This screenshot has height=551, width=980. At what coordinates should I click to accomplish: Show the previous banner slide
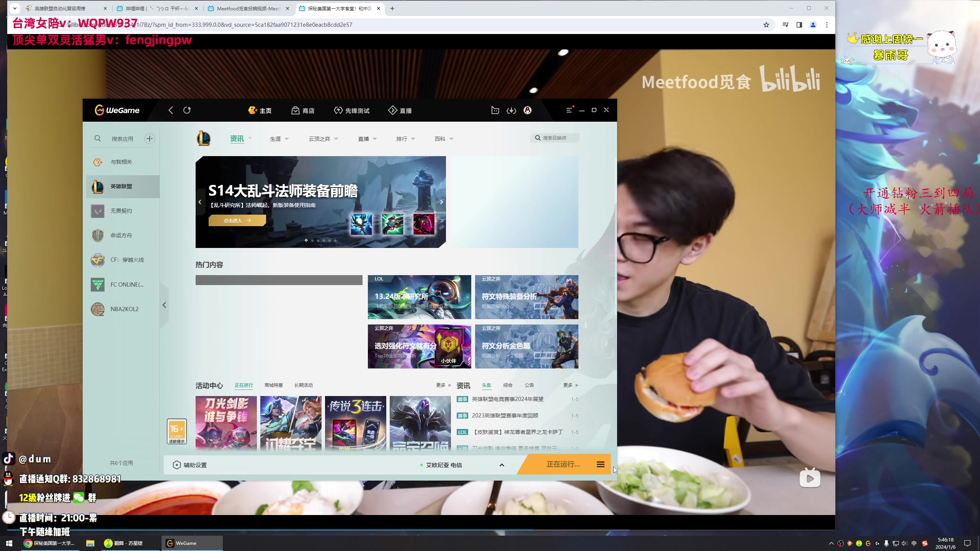coord(200,202)
